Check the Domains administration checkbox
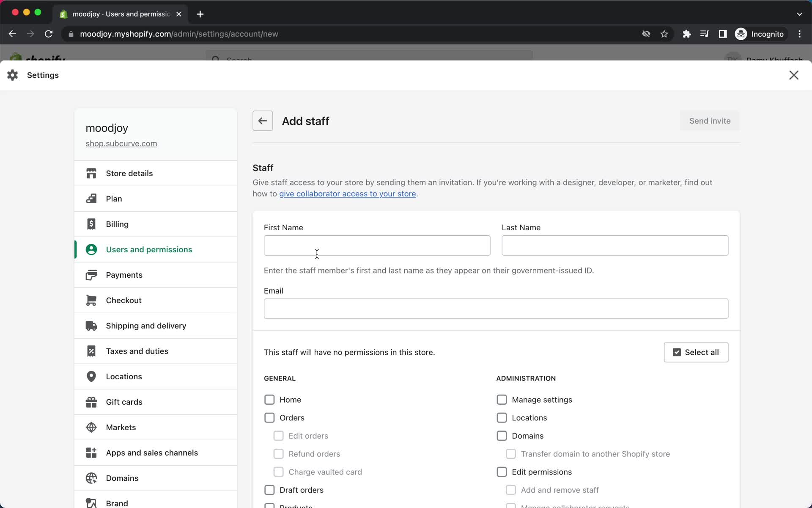The height and width of the screenshot is (508, 812). (502, 436)
